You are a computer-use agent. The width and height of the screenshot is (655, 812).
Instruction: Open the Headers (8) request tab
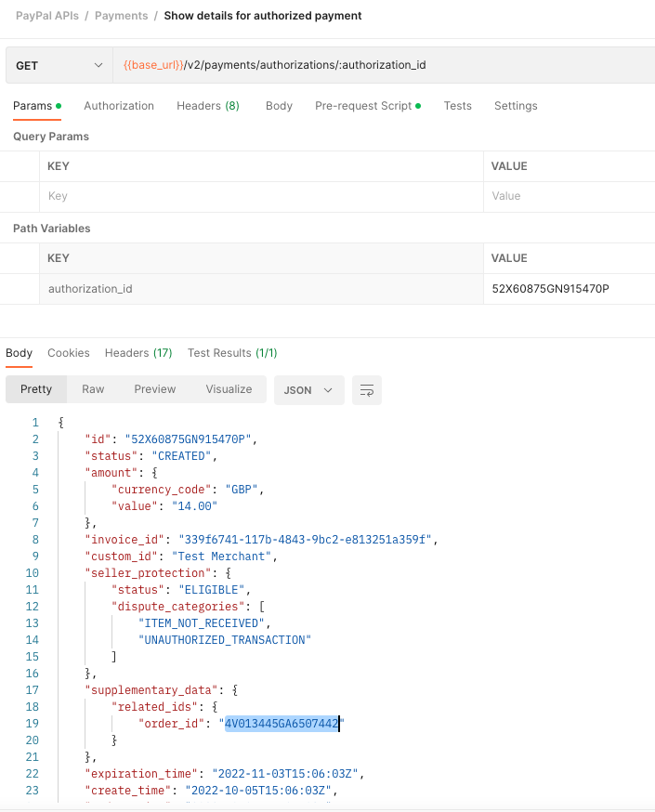point(207,106)
